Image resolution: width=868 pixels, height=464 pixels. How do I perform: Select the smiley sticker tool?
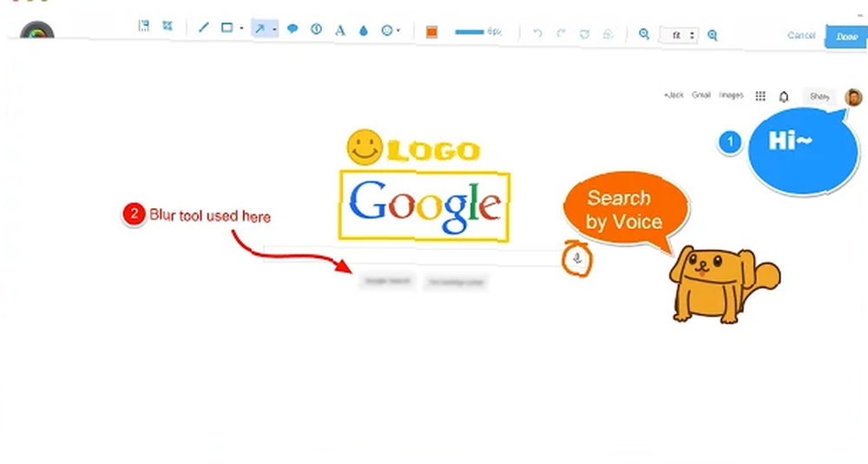pyautogui.click(x=387, y=30)
